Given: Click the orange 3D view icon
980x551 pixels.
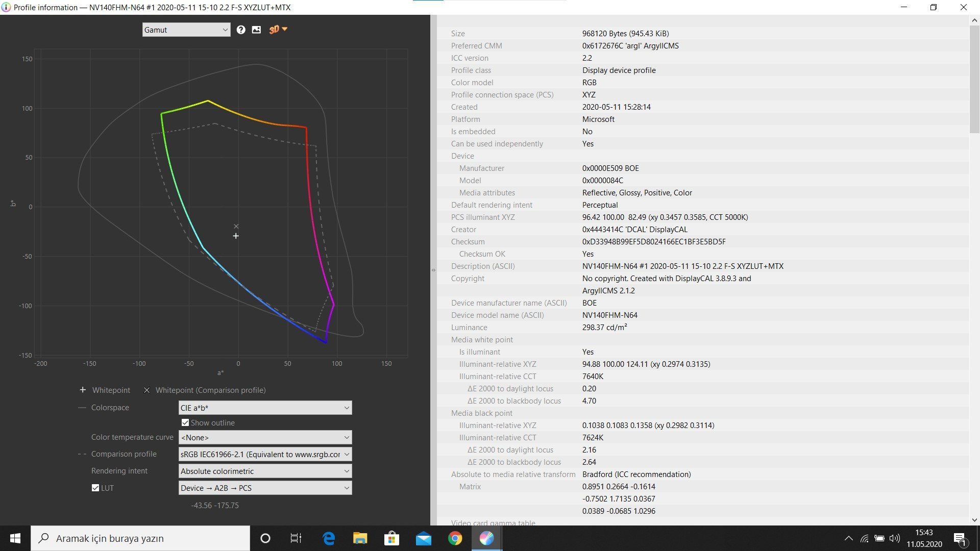Looking at the screenshot, I should coord(274,30).
